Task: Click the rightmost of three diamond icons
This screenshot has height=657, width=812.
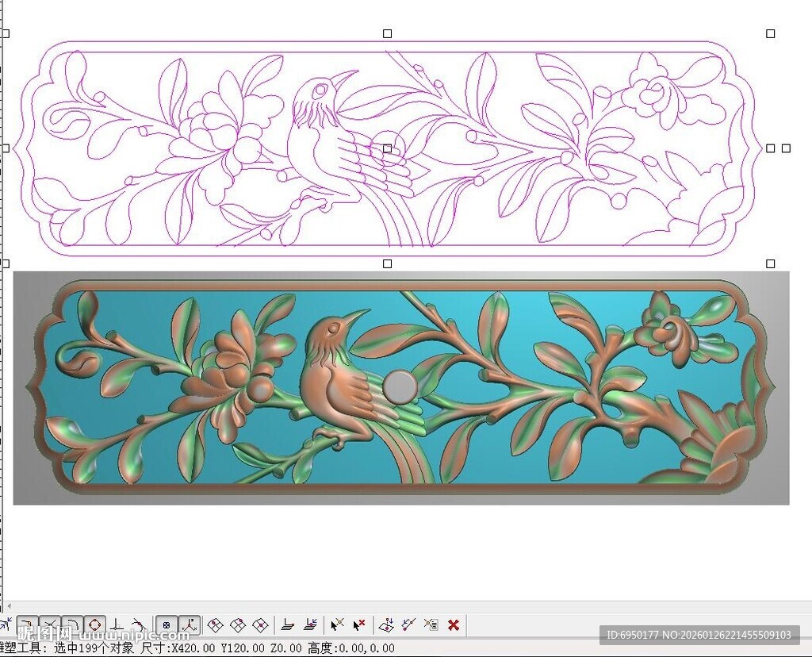Action: pyautogui.click(x=259, y=625)
